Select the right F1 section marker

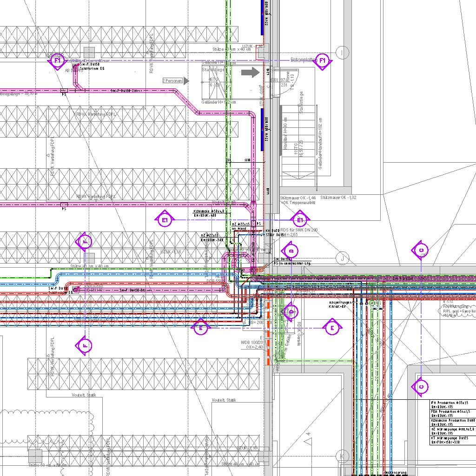323,61
